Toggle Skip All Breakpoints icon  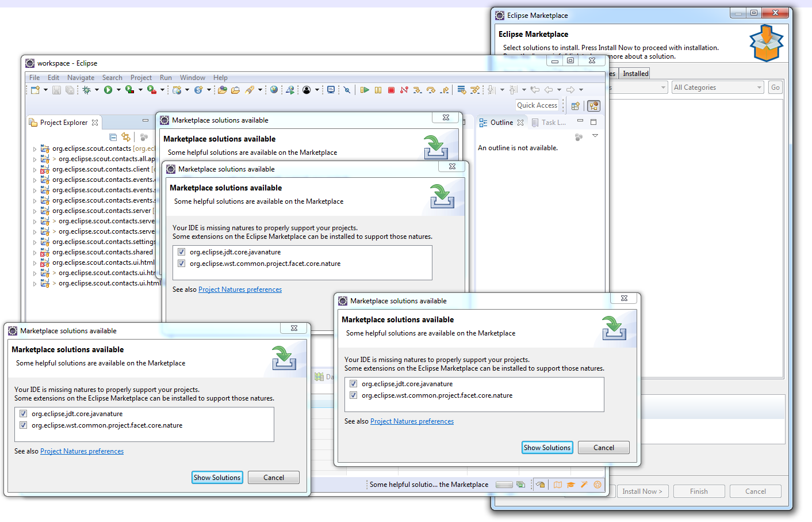347,90
